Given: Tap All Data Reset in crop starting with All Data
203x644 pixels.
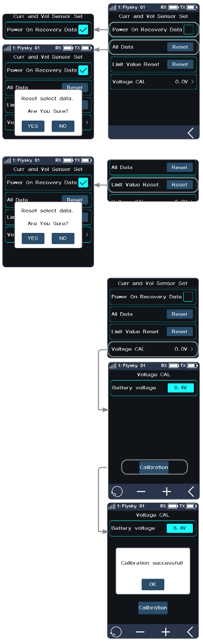Looking at the screenshot, I should click(x=179, y=168).
